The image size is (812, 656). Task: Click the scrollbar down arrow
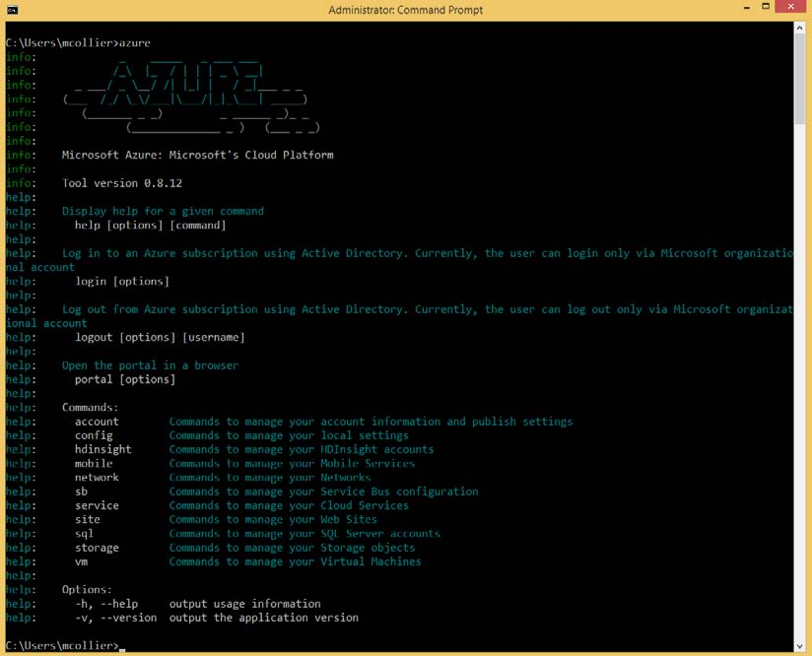(799, 646)
